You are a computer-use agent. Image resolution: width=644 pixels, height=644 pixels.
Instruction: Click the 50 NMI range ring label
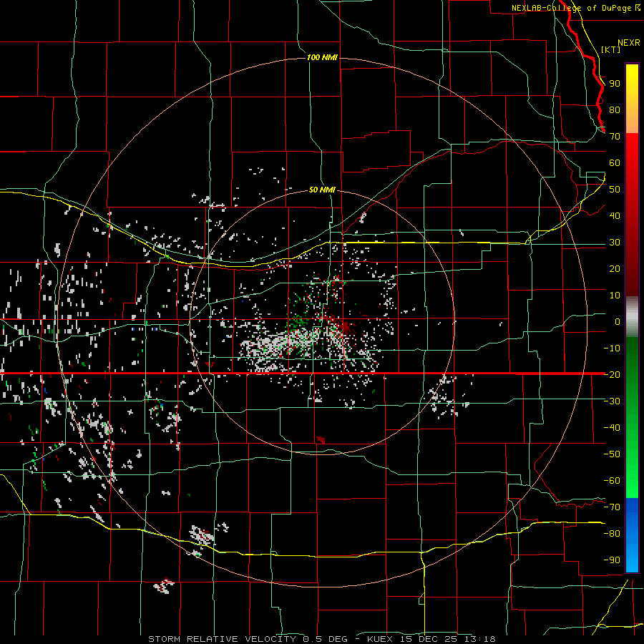[x=322, y=190]
